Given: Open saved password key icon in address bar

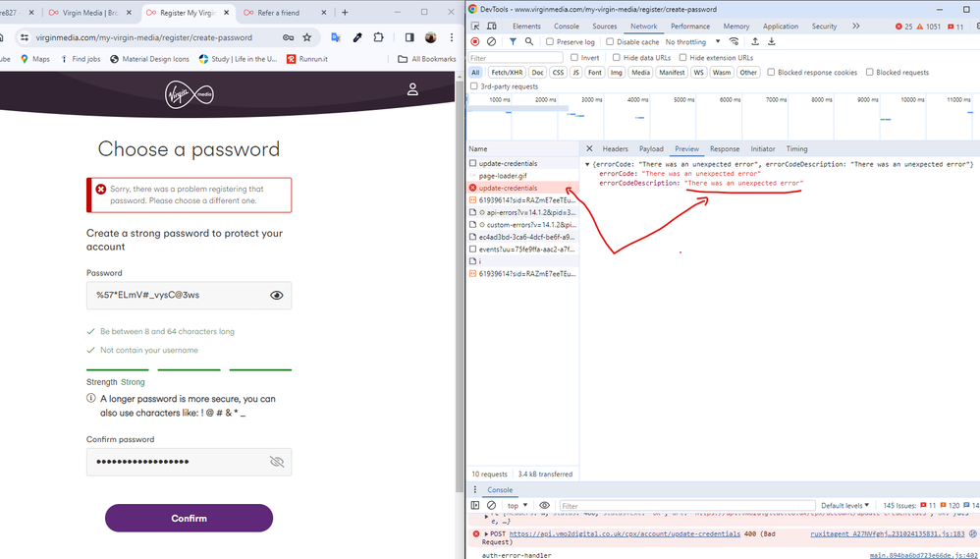Looking at the screenshot, I should point(288,37).
